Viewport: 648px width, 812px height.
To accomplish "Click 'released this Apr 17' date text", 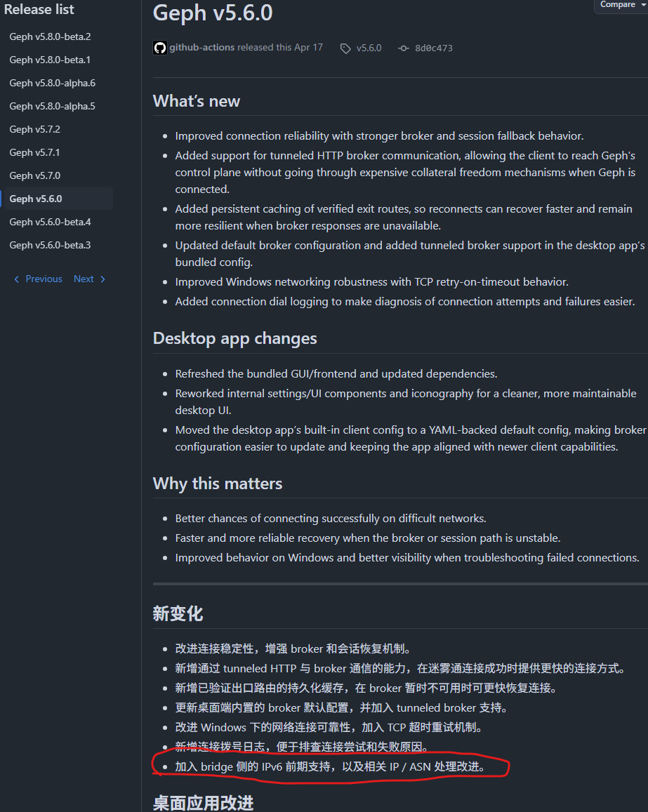I will point(279,48).
